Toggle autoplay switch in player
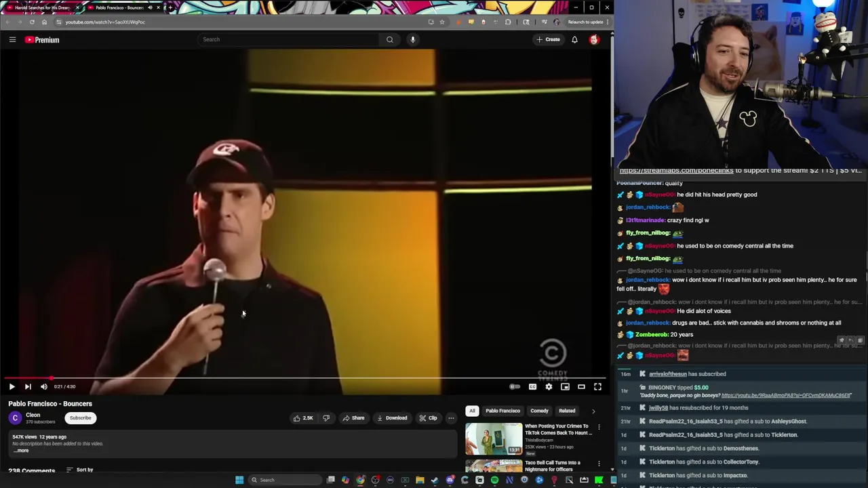868x488 pixels. click(515, 386)
